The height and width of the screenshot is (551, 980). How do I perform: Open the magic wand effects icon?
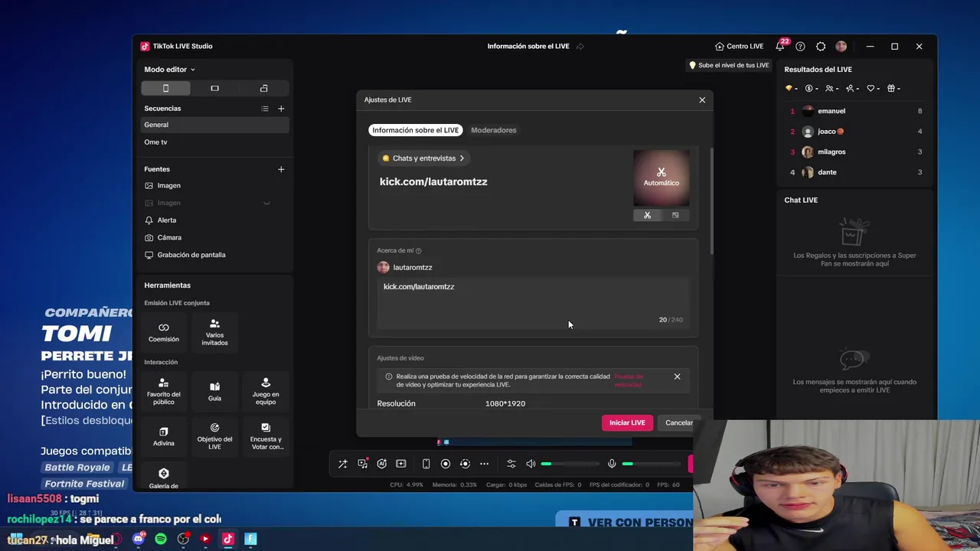tap(343, 464)
